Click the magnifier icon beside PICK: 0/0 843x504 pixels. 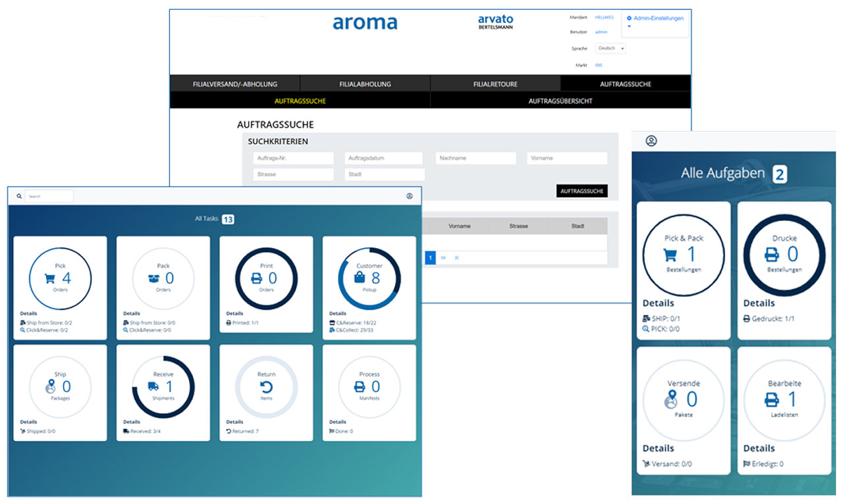point(646,328)
